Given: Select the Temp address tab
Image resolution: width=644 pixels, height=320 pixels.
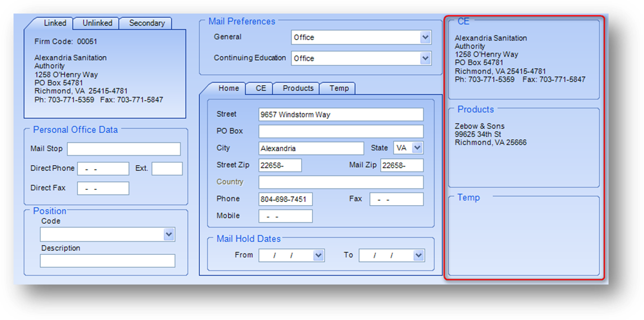Looking at the screenshot, I should pyautogui.click(x=339, y=88).
